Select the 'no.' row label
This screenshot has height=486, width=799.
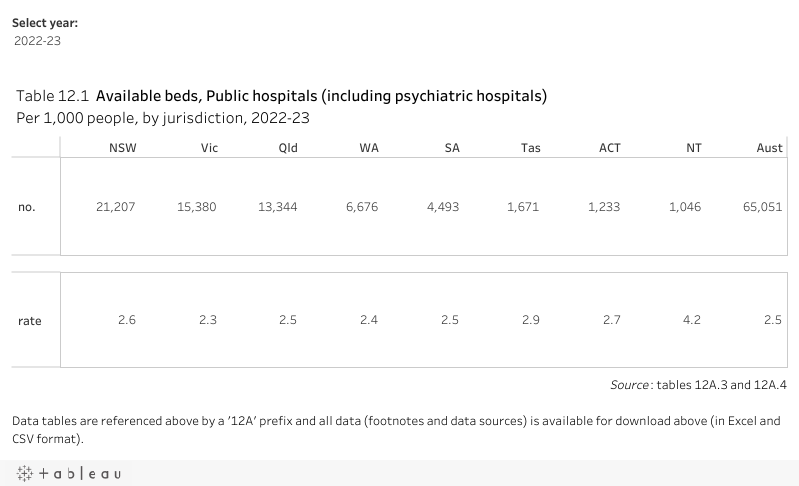(x=26, y=207)
